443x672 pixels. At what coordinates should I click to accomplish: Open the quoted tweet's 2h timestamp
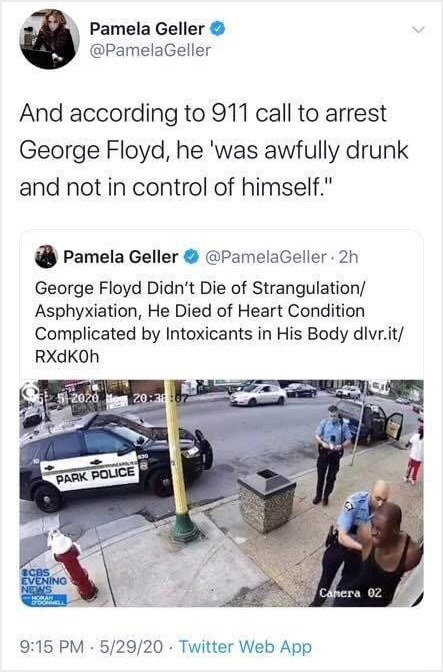point(347,257)
